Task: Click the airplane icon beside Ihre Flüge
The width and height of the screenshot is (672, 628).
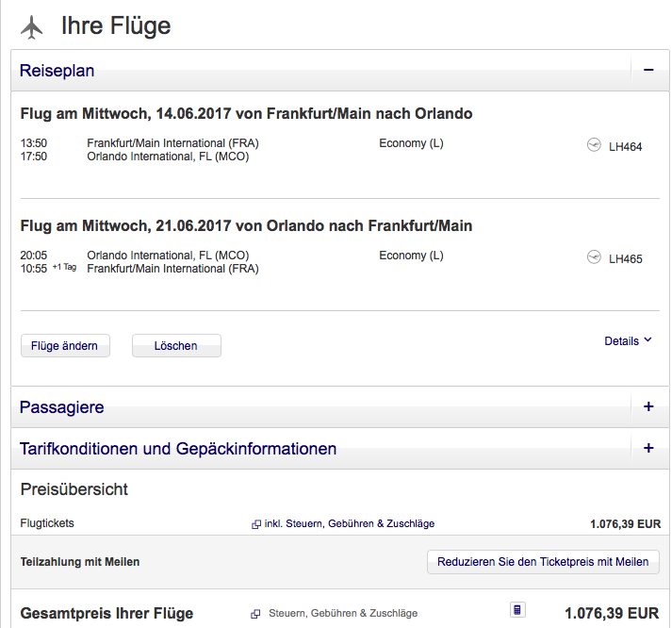Action: coord(31,27)
